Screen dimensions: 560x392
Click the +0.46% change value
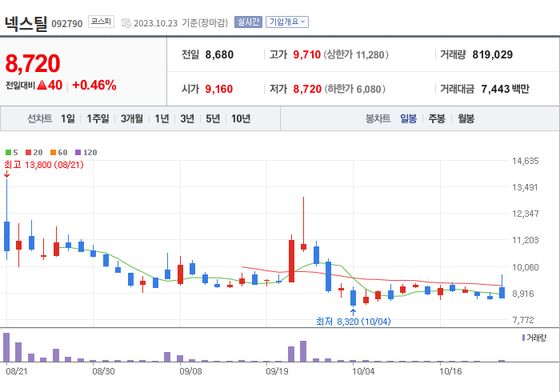(94, 86)
